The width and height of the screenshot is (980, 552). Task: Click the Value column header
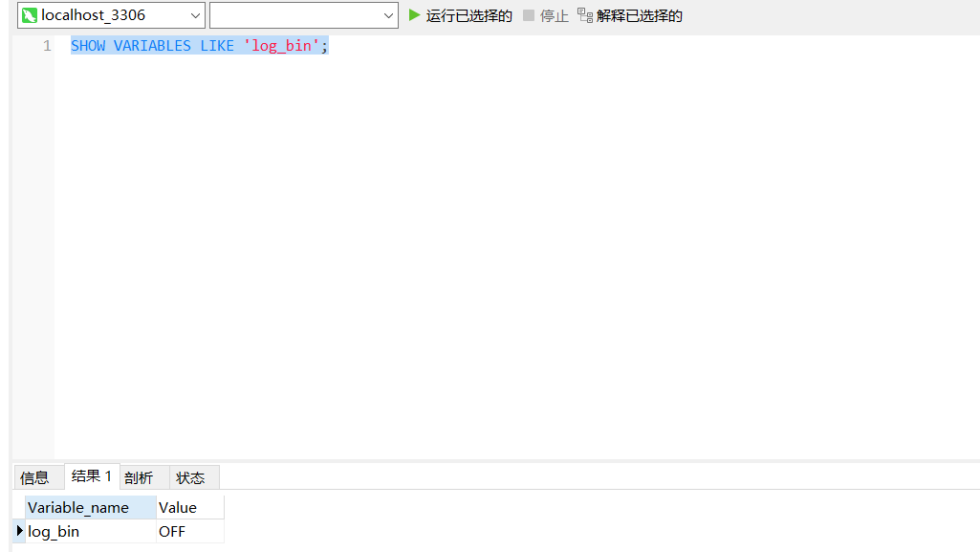(189, 507)
